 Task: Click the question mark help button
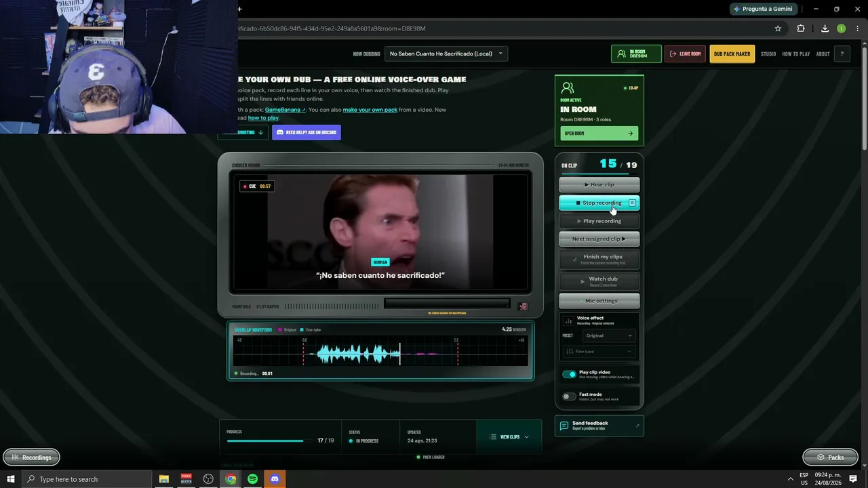[842, 54]
